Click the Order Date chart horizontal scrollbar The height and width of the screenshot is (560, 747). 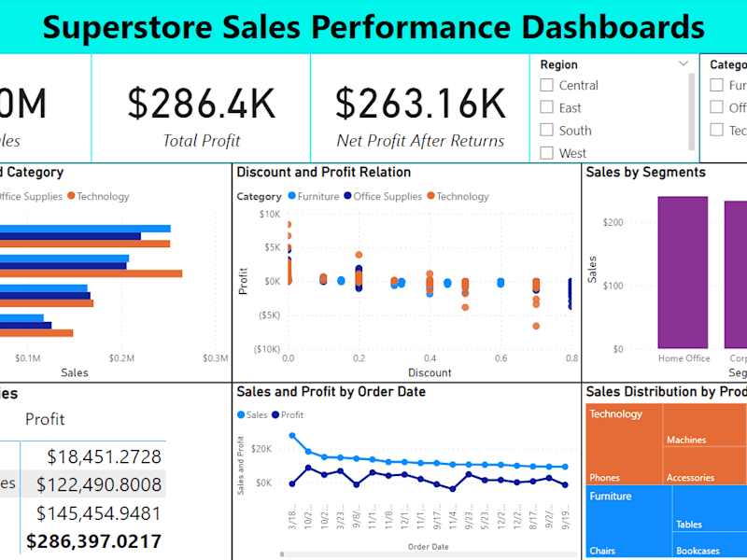tap(429, 554)
